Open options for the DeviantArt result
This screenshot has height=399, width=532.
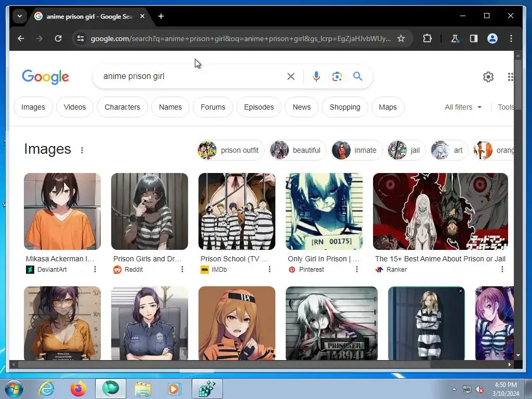[95, 270]
